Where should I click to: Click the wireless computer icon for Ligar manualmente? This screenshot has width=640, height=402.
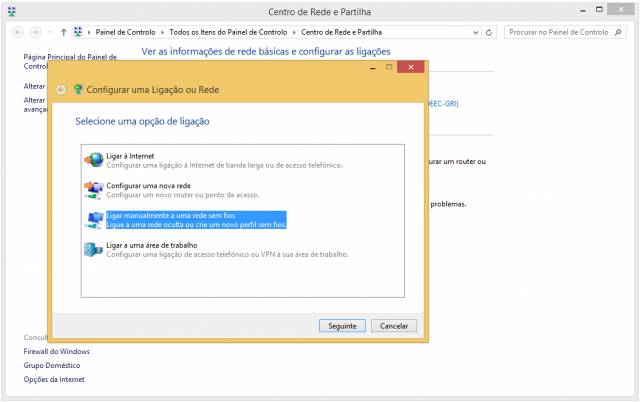[94, 220]
